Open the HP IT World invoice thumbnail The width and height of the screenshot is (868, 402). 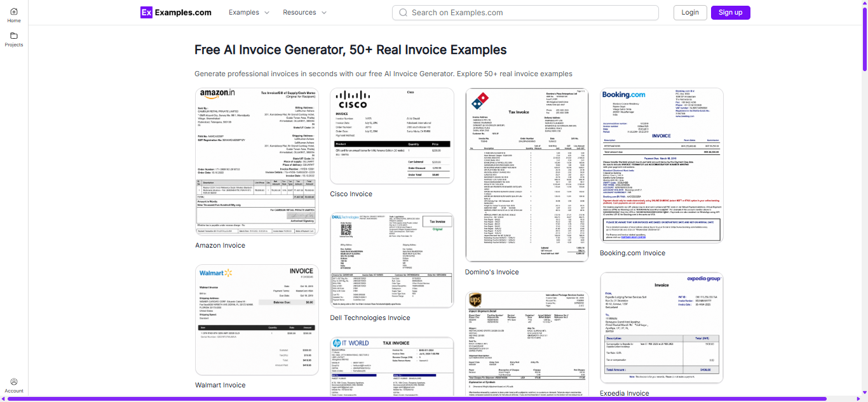tap(392, 367)
